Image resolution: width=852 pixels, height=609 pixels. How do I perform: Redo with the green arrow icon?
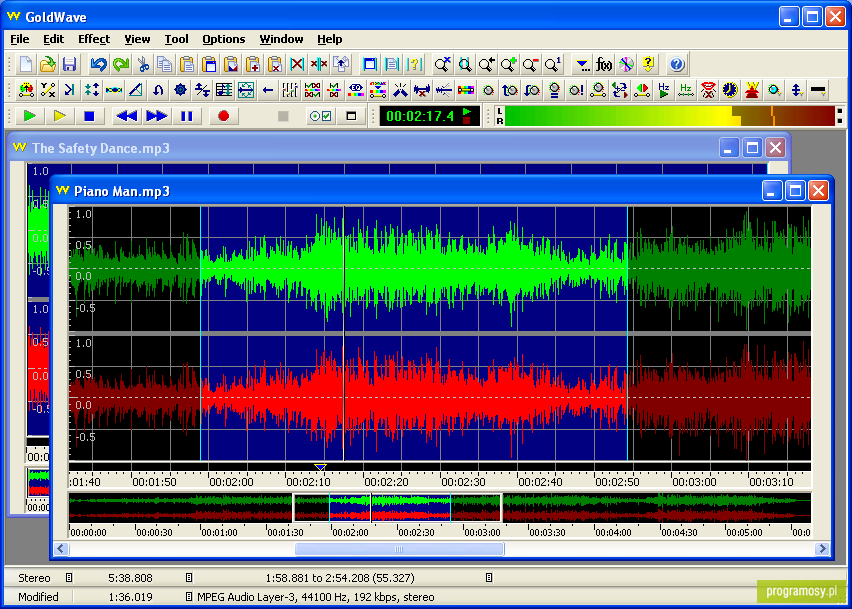pyautogui.click(x=121, y=65)
